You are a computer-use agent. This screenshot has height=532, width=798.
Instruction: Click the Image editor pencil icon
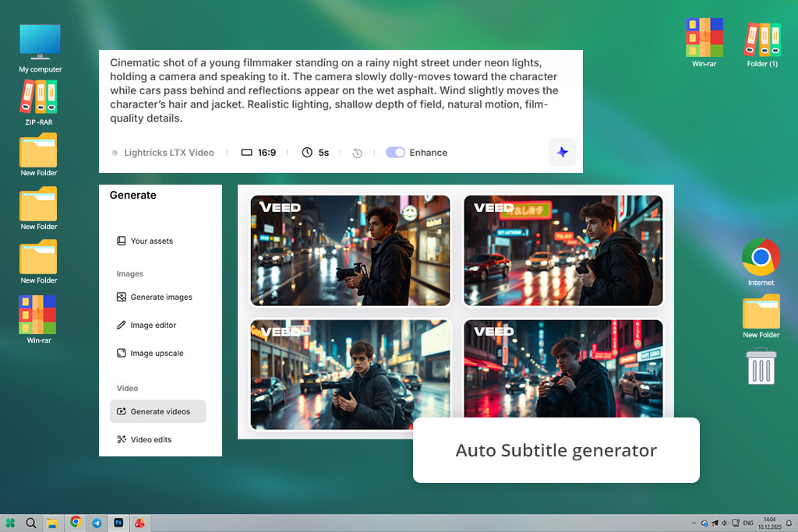[x=121, y=325]
